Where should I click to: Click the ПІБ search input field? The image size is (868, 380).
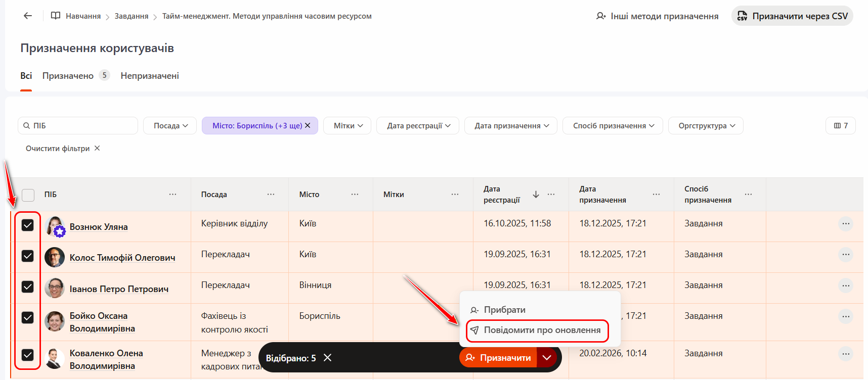(81, 126)
